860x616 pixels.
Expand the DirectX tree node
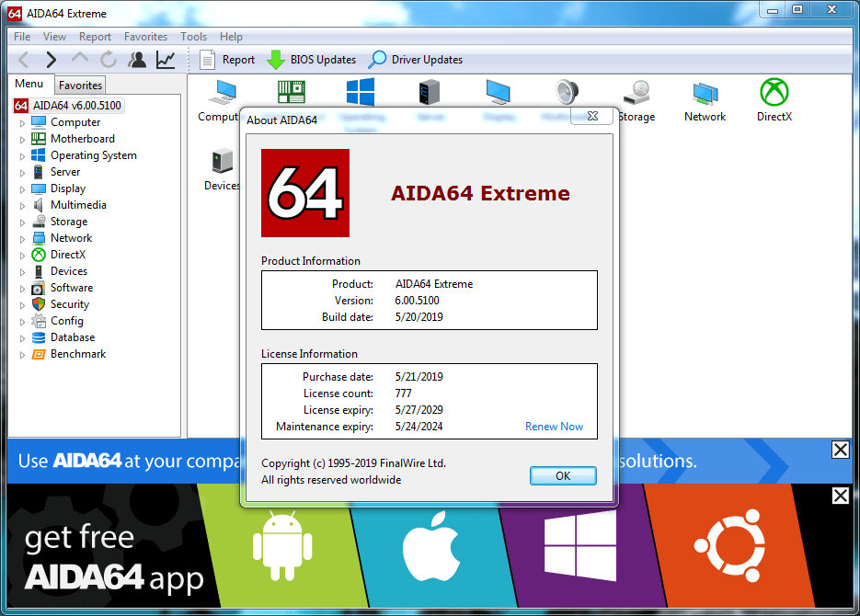(22, 256)
